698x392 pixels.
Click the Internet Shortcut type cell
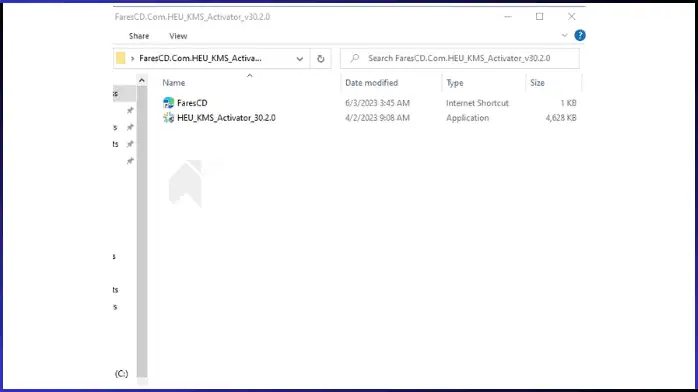point(477,103)
